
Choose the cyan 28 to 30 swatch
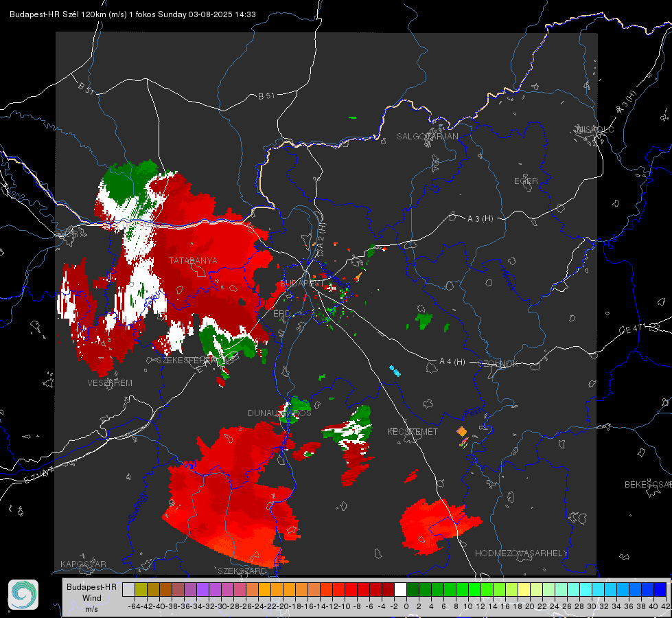point(586,589)
